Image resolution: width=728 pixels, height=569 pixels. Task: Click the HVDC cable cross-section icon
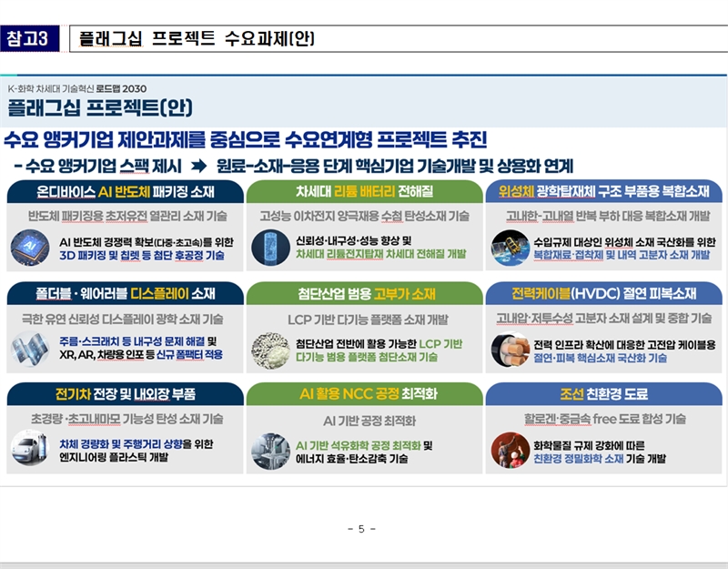[x=510, y=350]
